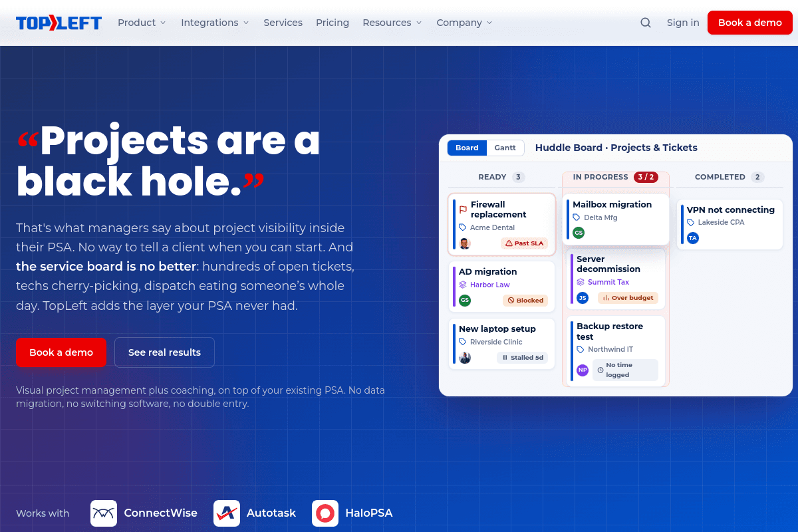Expand the Resources menu
This screenshot has height=532, width=798.
click(x=392, y=23)
